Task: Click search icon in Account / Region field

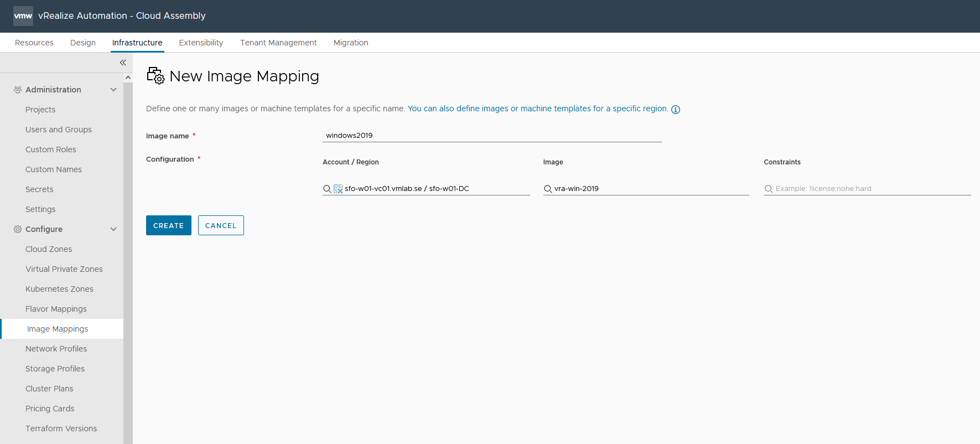Action: pos(327,189)
